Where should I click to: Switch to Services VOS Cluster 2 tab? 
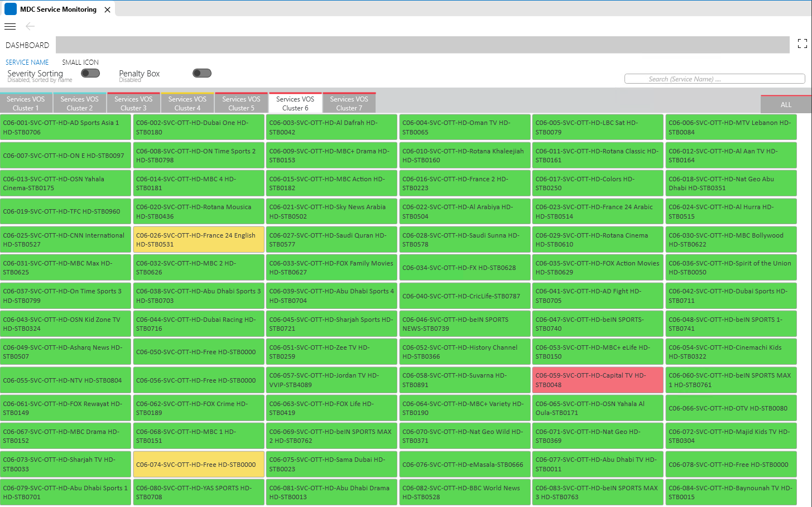pos(80,103)
